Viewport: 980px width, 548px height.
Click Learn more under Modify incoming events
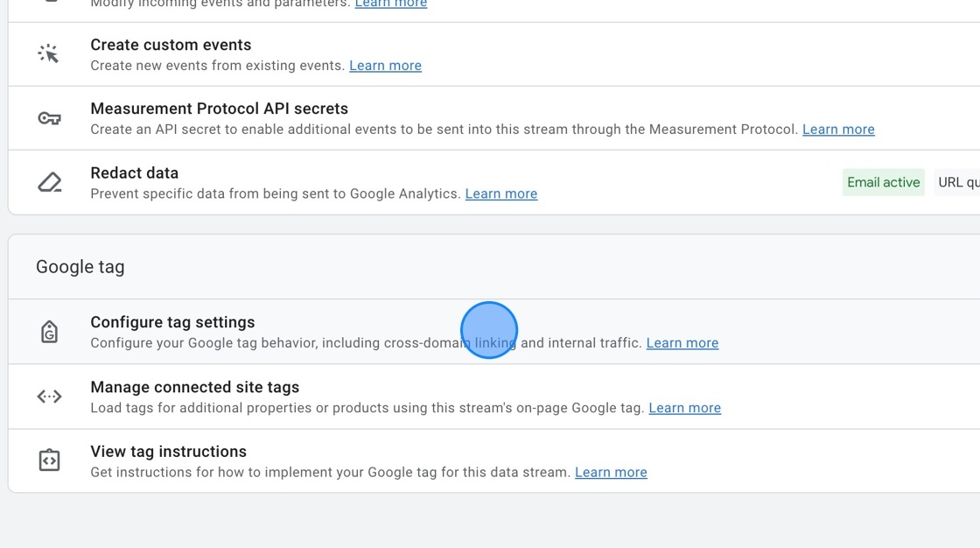(390, 4)
